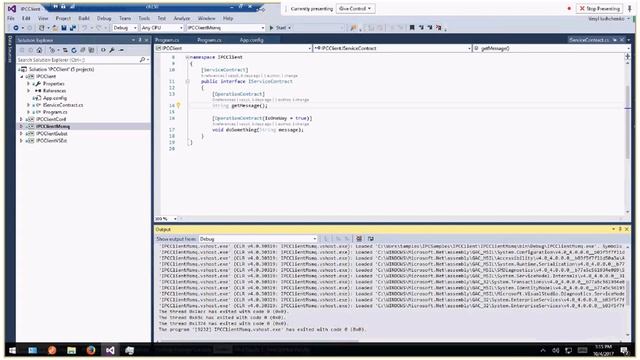Open the File menu
640x360 pixels.
pyautogui.click(x=11, y=18)
